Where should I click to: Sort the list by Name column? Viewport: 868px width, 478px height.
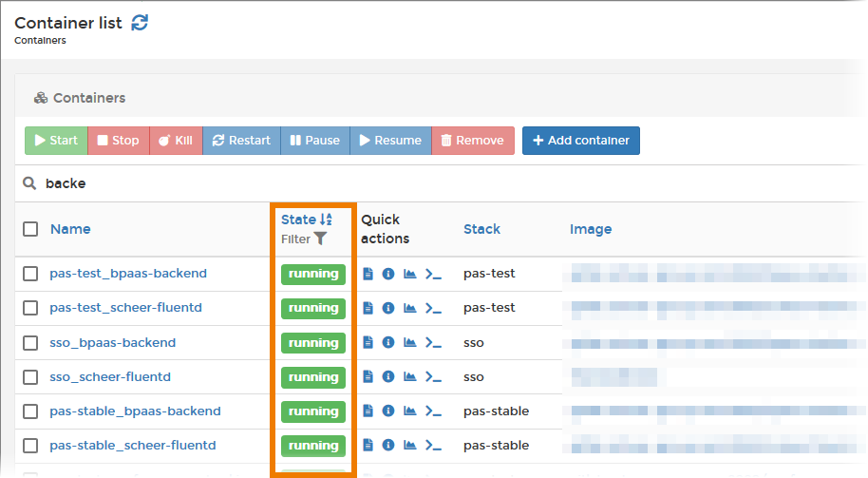point(70,229)
